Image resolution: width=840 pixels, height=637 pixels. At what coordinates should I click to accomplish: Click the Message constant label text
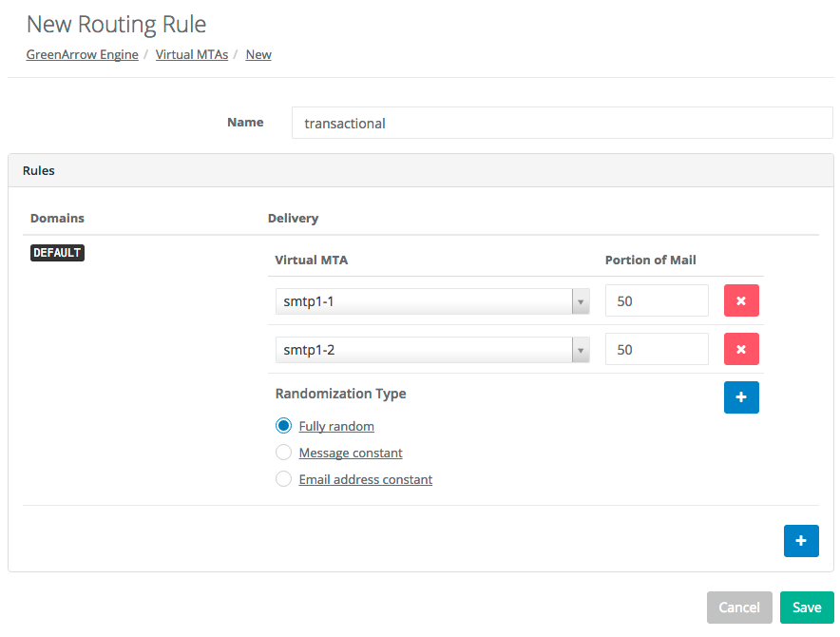(351, 454)
